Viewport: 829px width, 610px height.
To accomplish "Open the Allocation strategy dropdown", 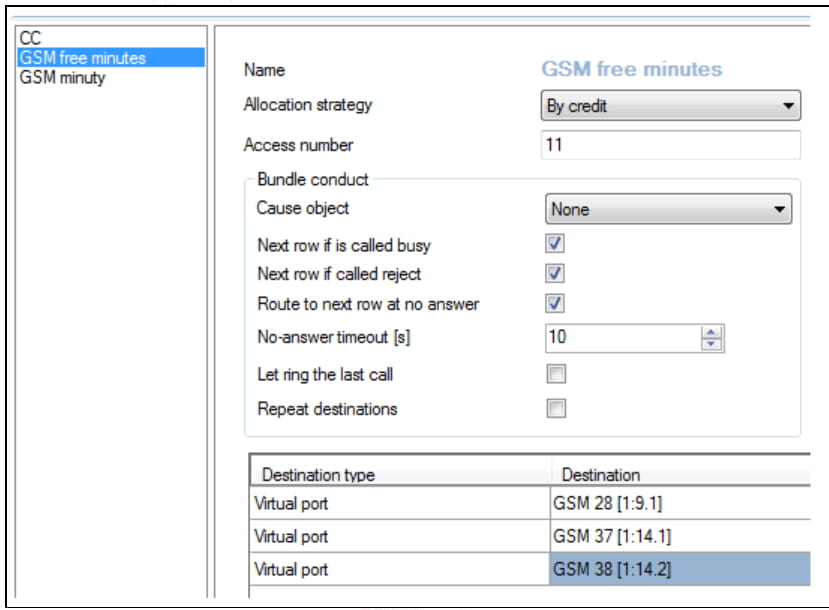I will click(x=670, y=106).
